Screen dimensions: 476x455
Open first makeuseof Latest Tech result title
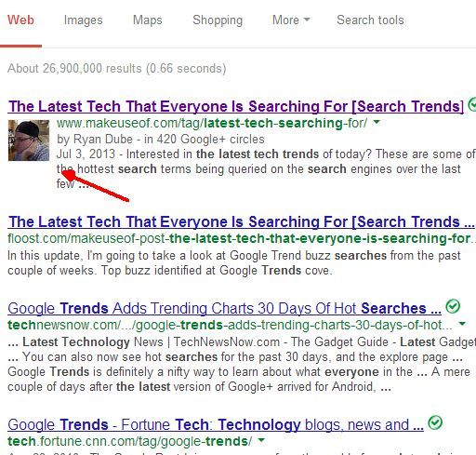coord(236,106)
